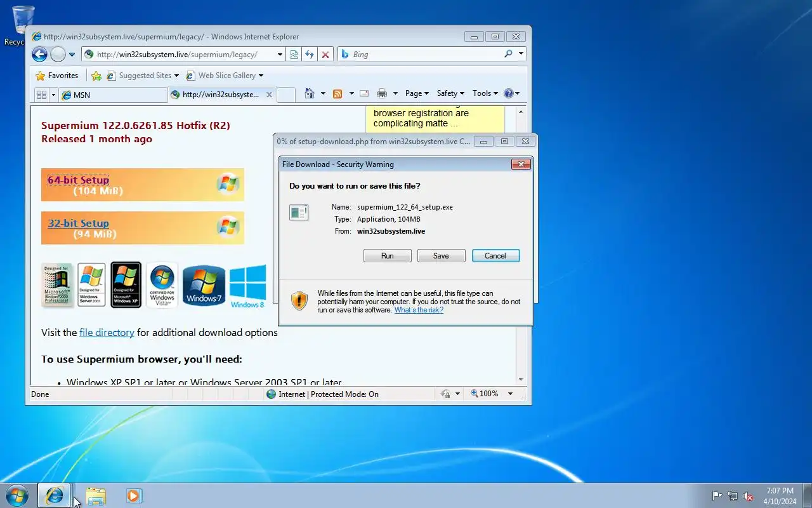Open Windows Explorer folder on taskbar
Image resolution: width=812 pixels, height=508 pixels.
(96, 495)
